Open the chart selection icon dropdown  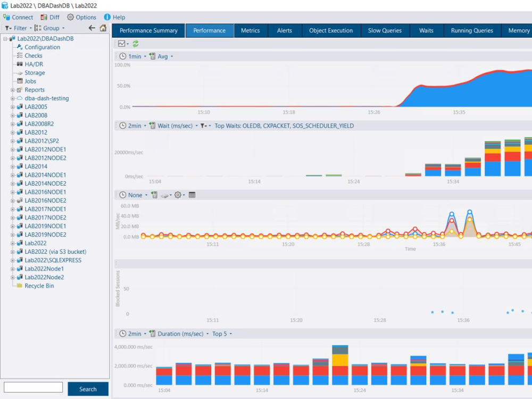(123, 44)
